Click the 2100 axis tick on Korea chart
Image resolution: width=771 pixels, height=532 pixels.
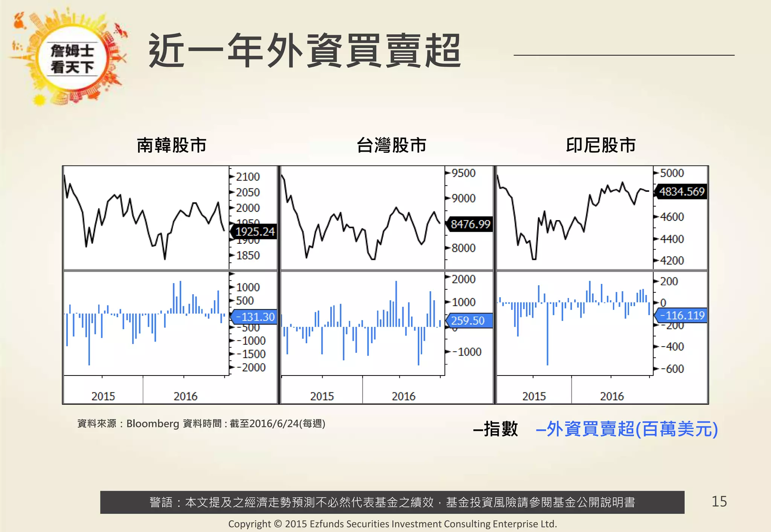[x=248, y=177]
